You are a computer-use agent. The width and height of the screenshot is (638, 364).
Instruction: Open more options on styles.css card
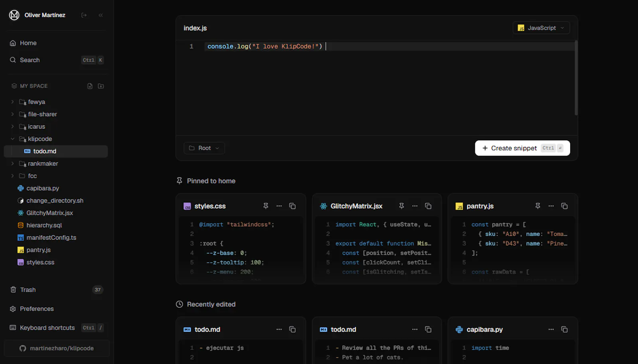(279, 206)
